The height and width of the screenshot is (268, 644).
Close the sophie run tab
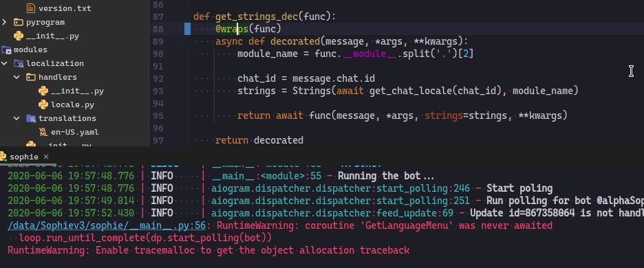pyautogui.click(x=46, y=157)
